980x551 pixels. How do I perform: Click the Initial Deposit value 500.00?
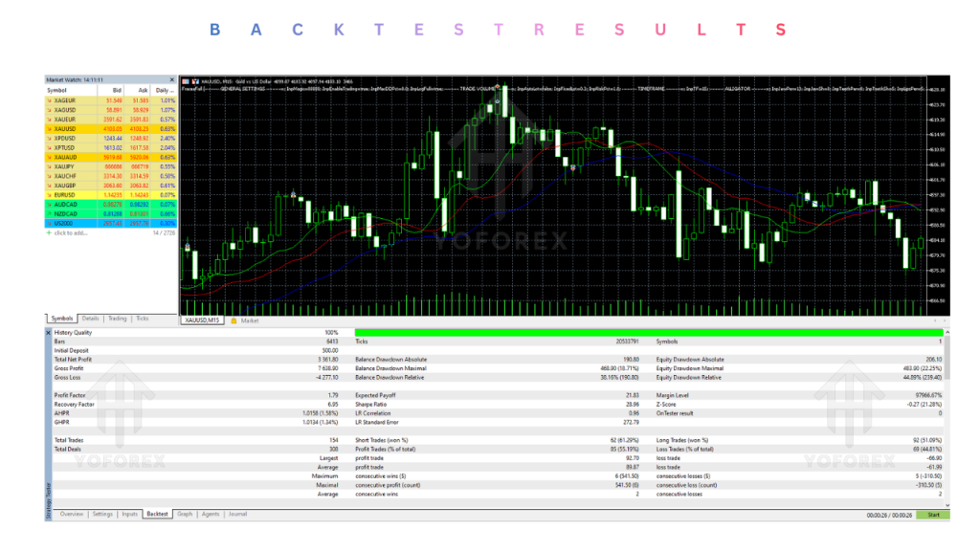[329, 350]
